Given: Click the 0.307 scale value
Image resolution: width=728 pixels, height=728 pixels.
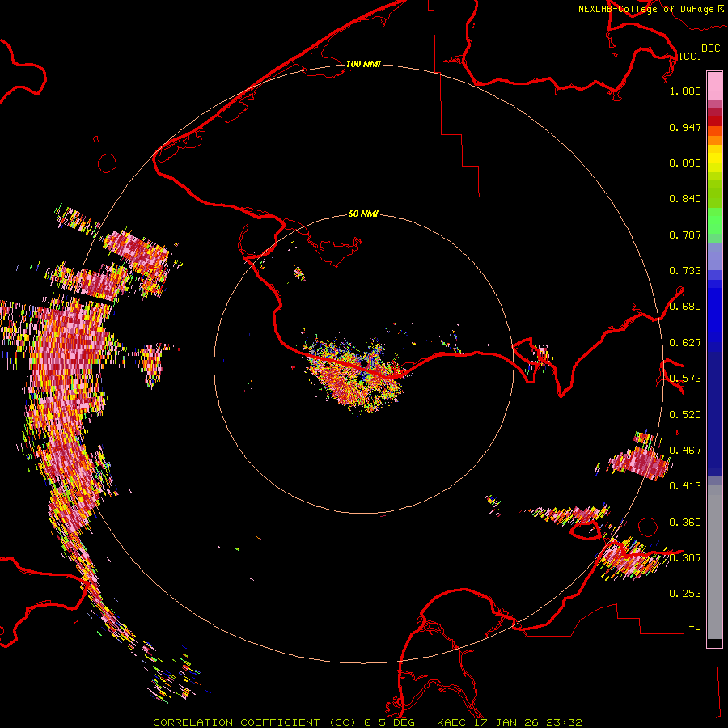Looking at the screenshot, I should coord(685,558).
